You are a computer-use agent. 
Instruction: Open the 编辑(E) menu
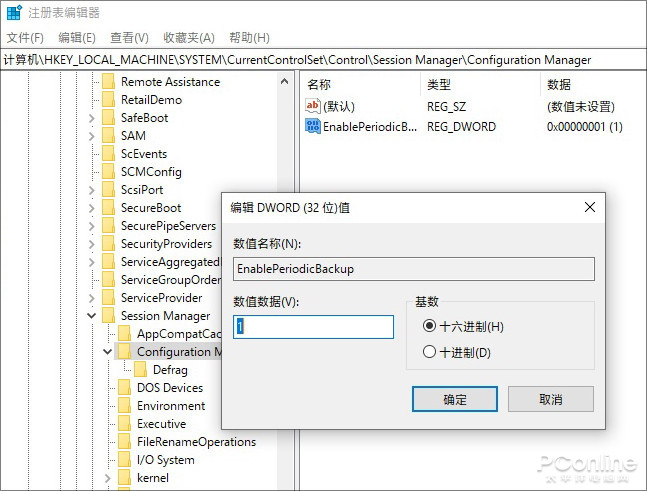point(77,38)
